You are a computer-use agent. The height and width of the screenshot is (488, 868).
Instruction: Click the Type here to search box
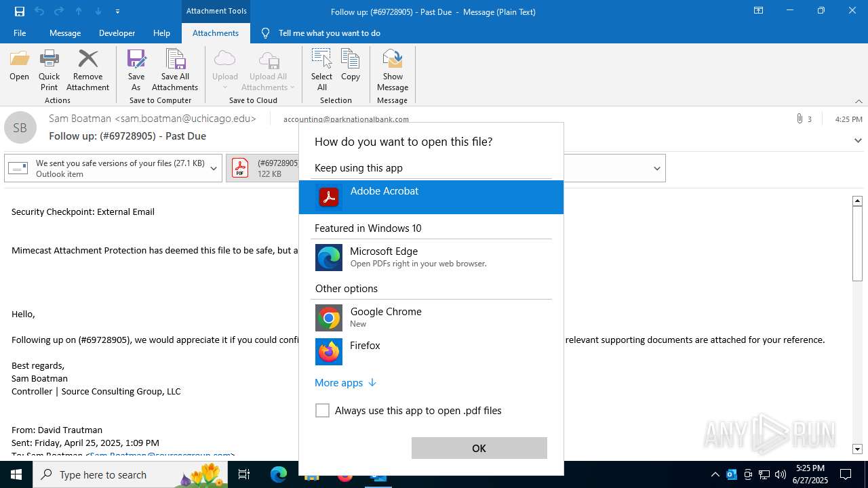[x=129, y=474]
